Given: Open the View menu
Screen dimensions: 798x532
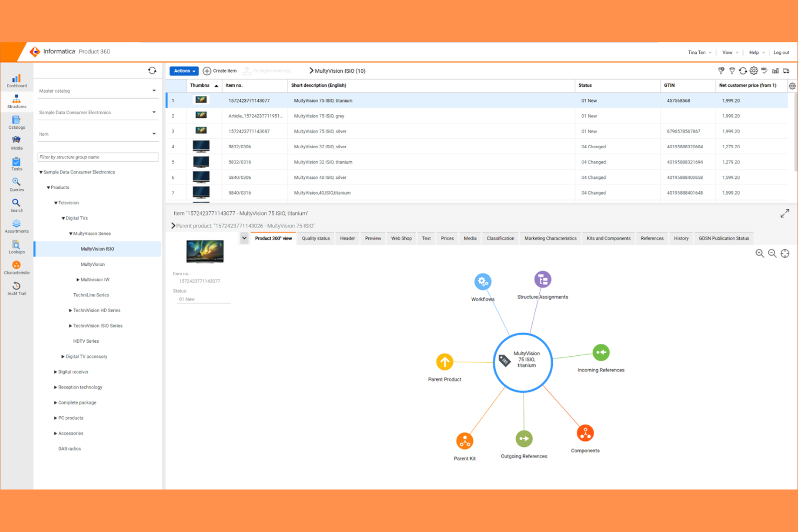Looking at the screenshot, I should 730,52.
